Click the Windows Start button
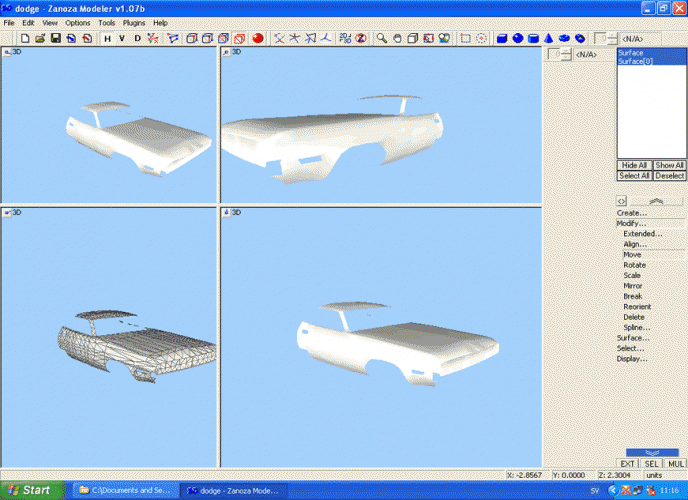688x500 pixels. click(x=31, y=490)
